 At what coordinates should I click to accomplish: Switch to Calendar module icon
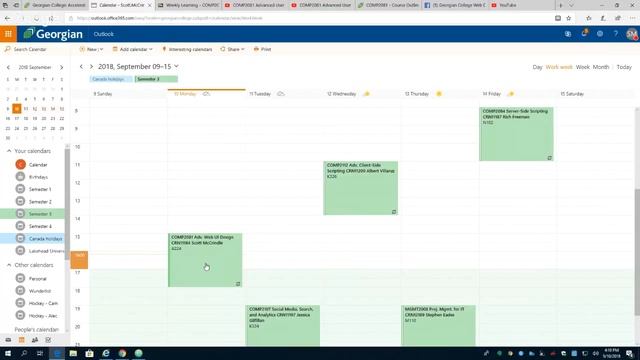tap(22, 340)
